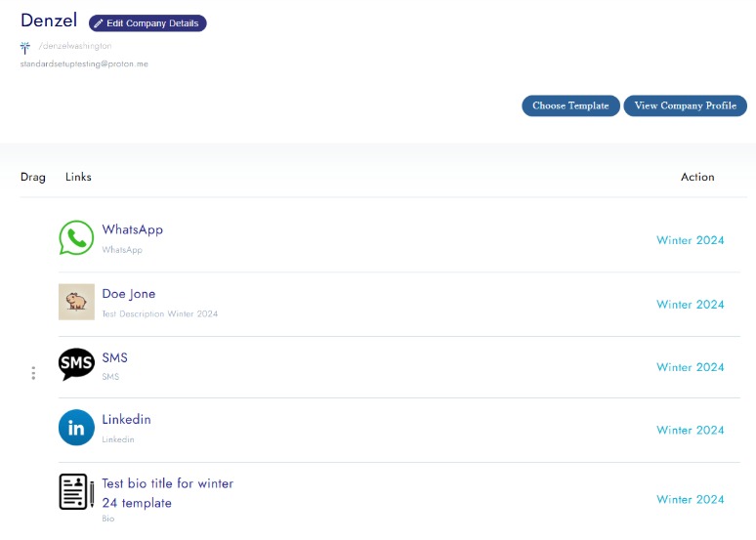Click the SMS row drag handle dots
Image resolution: width=756 pixels, height=540 pixels.
point(33,373)
